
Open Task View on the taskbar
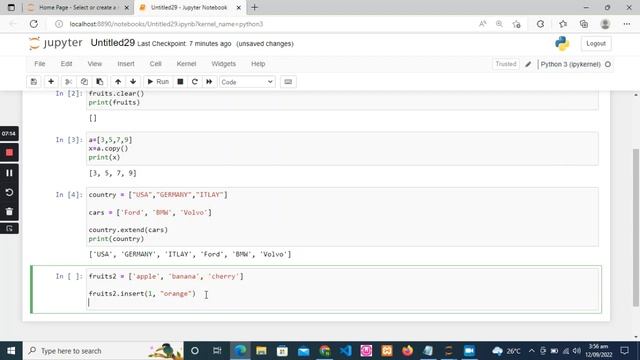pos(217,351)
